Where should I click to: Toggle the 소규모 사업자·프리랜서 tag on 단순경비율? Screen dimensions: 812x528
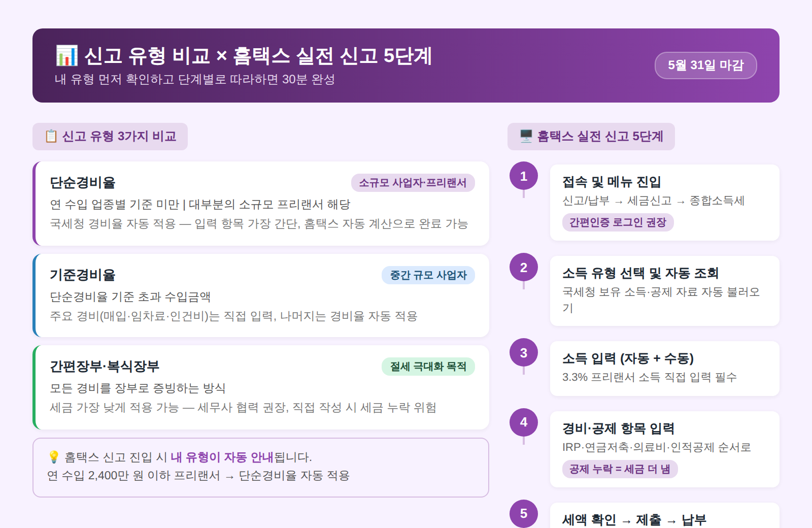tap(413, 183)
